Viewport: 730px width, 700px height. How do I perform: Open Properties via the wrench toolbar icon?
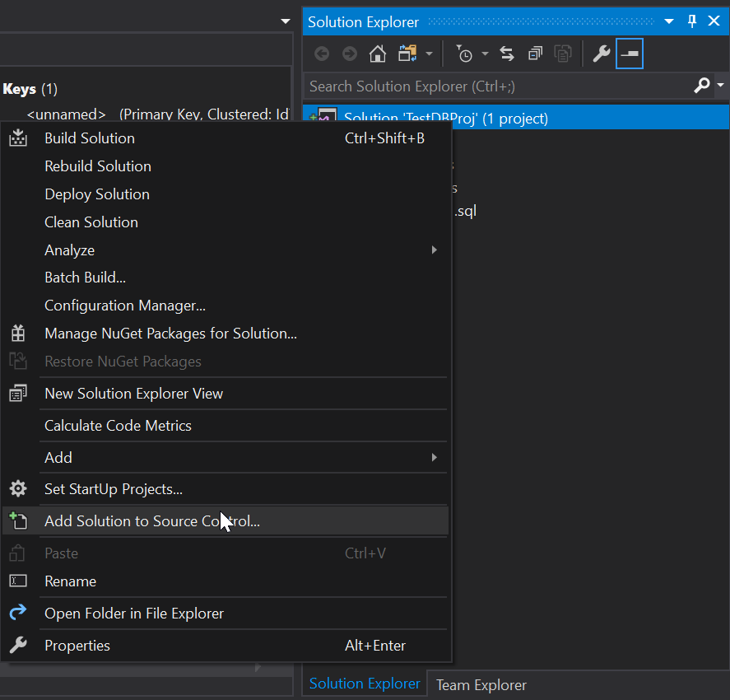[602, 54]
